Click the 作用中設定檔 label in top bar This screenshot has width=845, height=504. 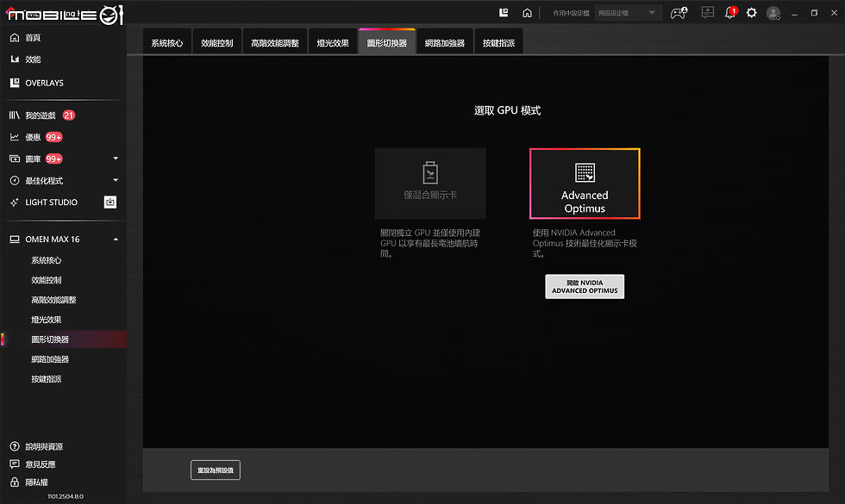tap(571, 13)
